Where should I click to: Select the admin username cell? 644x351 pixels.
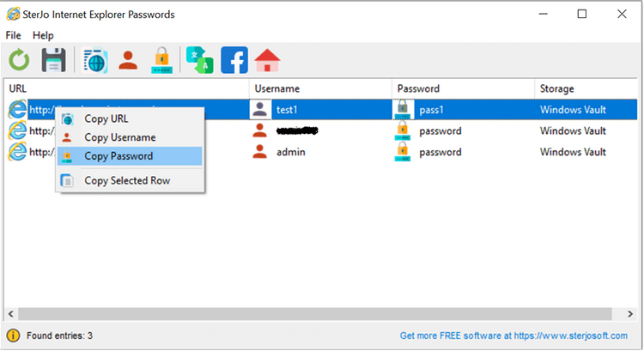(291, 152)
